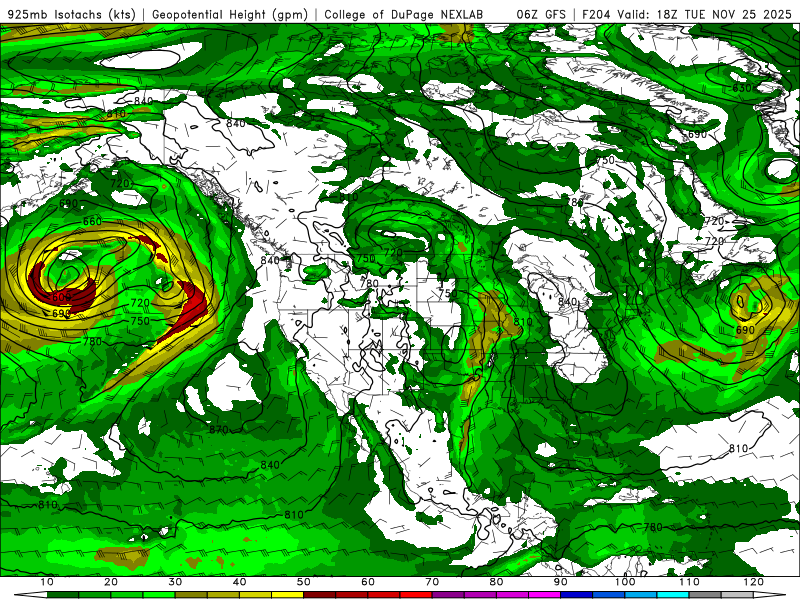Click the 80 label on the color scale
The image size is (800, 600).
pos(496,582)
